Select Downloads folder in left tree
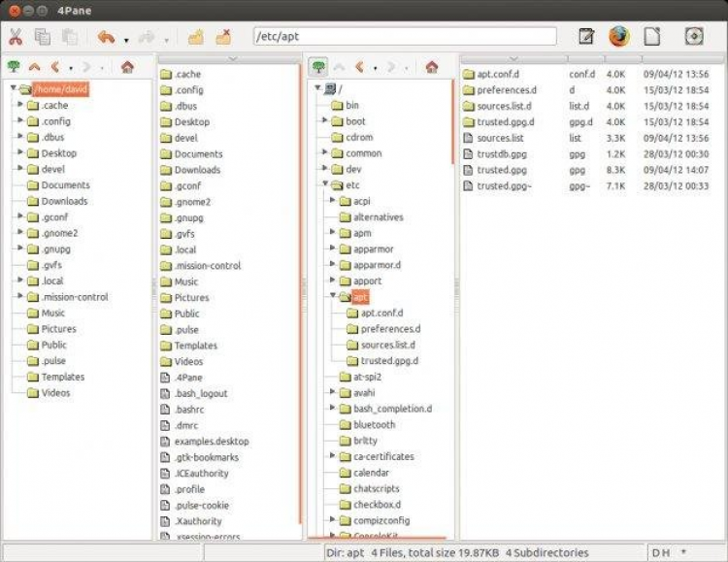Screen dimensions: 728x562 click(x=64, y=201)
